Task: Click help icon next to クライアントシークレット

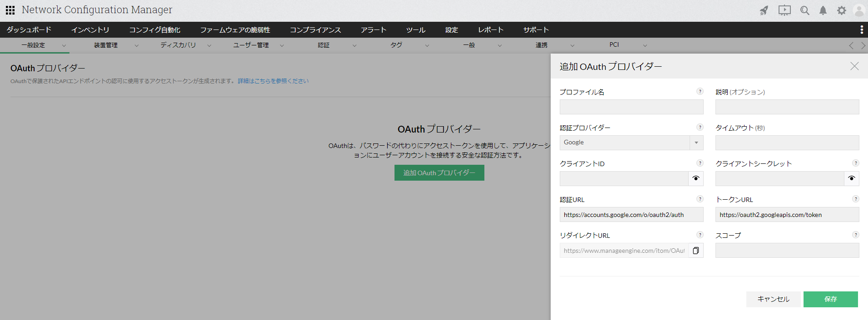Action: pyautogui.click(x=856, y=163)
